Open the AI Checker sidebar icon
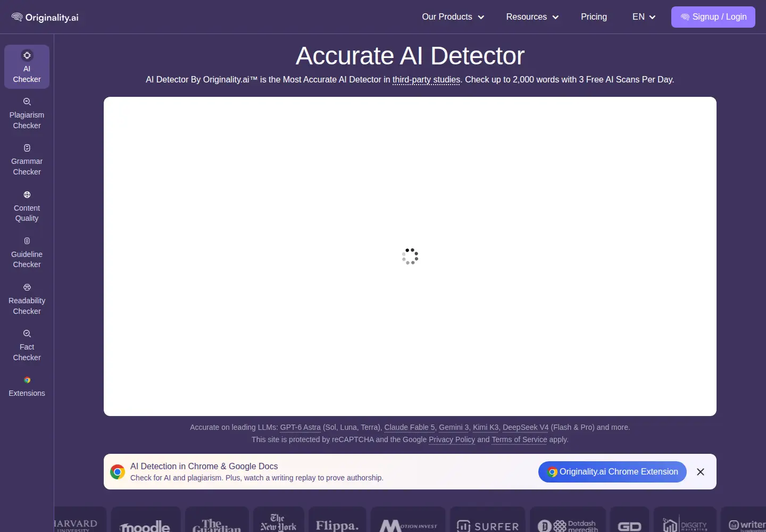The width and height of the screenshot is (766, 532). click(x=27, y=55)
